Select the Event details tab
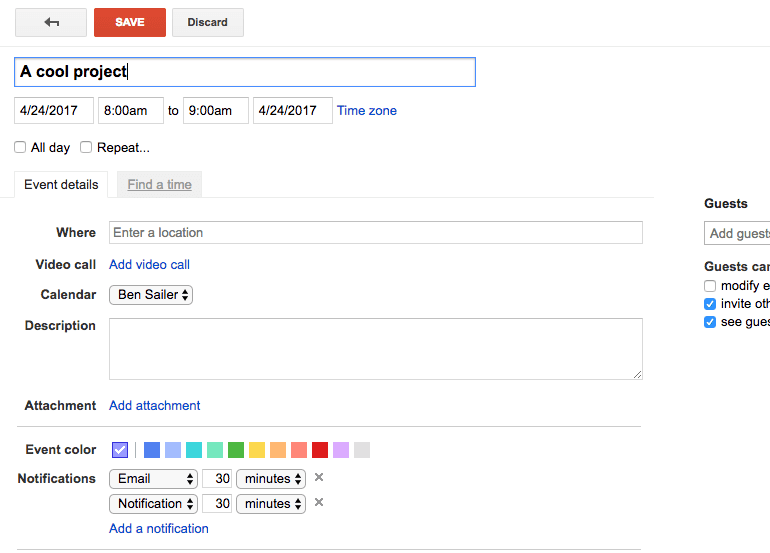Screen dimensions: 770x553 point(61,184)
